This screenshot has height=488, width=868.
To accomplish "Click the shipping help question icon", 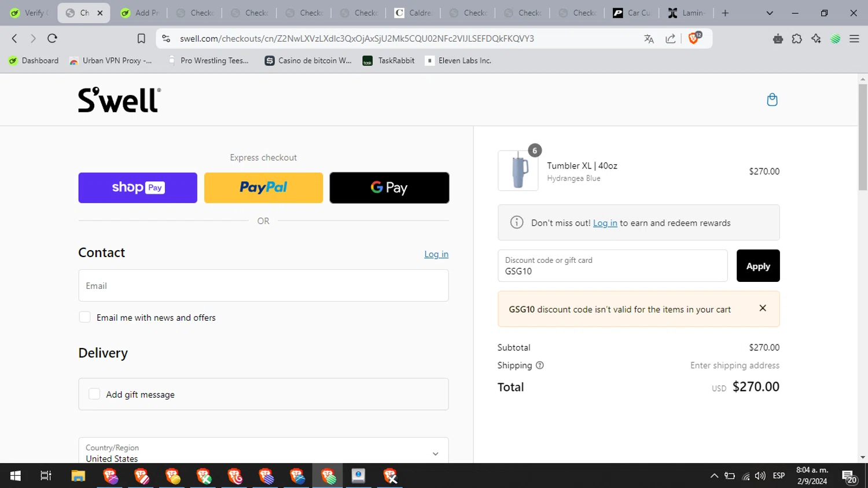I will (540, 365).
